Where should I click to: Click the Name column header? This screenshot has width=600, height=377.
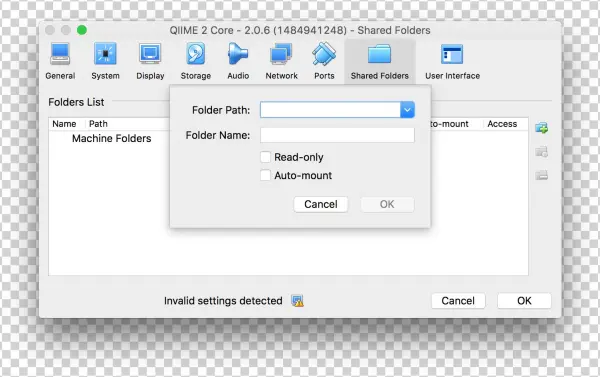[64, 124]
